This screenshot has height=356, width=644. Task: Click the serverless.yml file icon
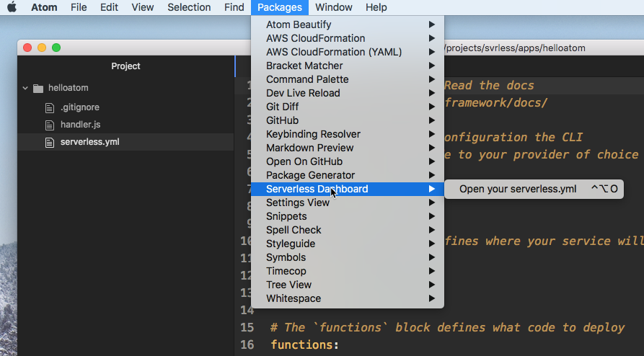point(50,142)
